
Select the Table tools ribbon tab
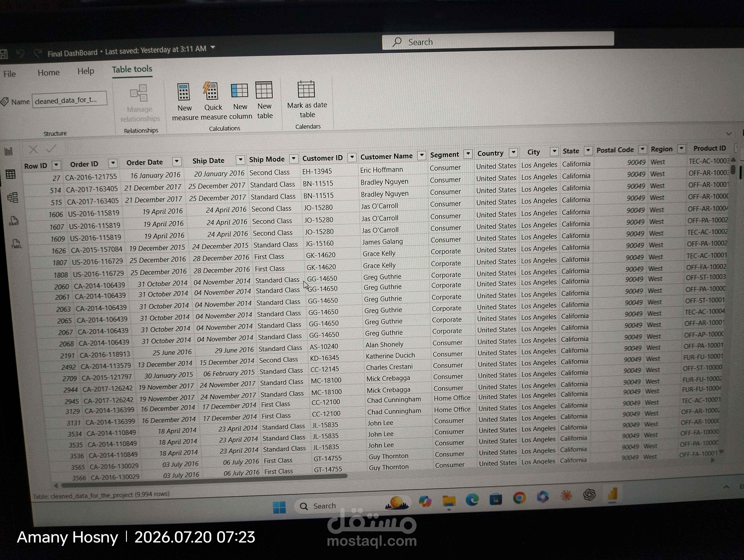click(132, 70)
